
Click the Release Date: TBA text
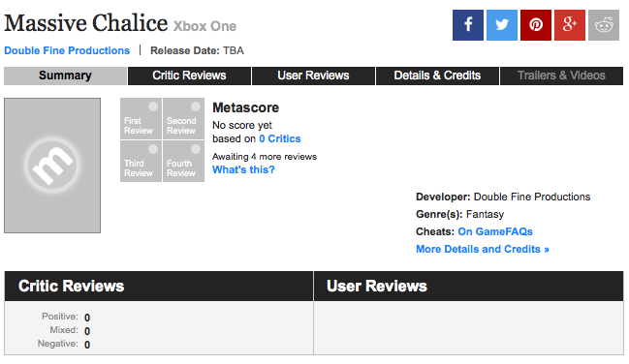[x=197, y=51]
